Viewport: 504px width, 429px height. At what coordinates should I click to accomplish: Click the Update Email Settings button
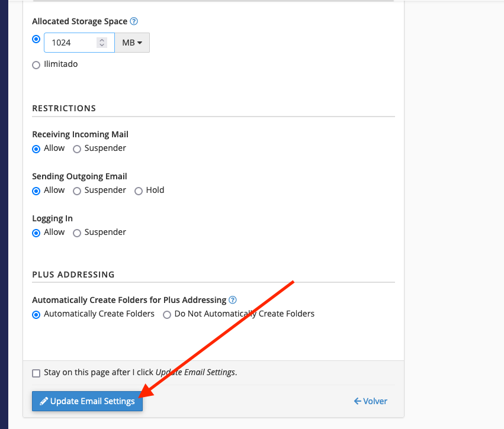[87, 401]
